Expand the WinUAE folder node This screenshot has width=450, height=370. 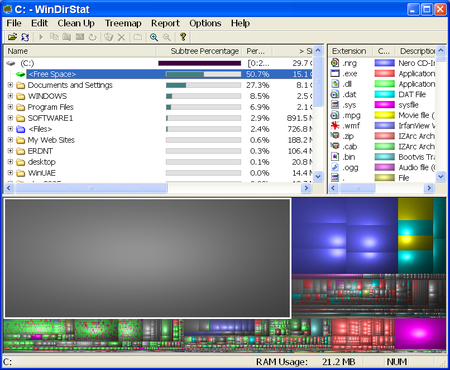click(x=10, y=173)
